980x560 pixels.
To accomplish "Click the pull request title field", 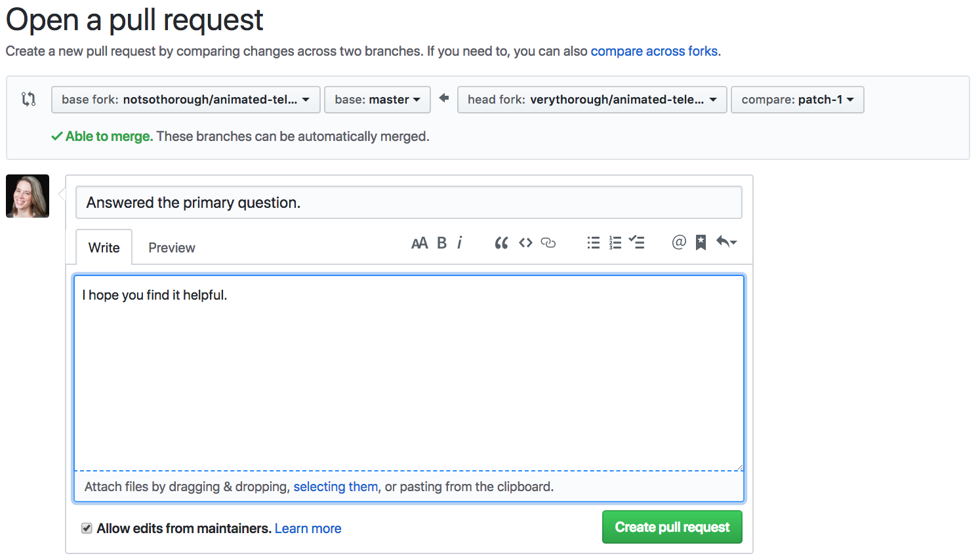I will pyautogui.click(x=409, y=203).
